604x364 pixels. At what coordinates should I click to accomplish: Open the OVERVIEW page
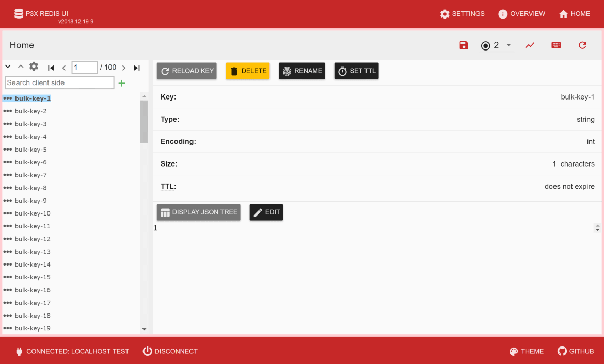pos(521,14)
